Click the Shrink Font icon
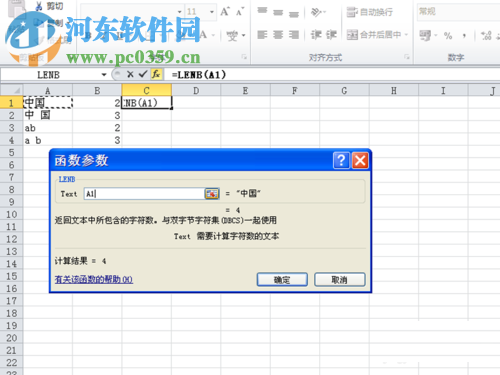The width and height of the screenshot is (500, 375). (x=240, y=12)
